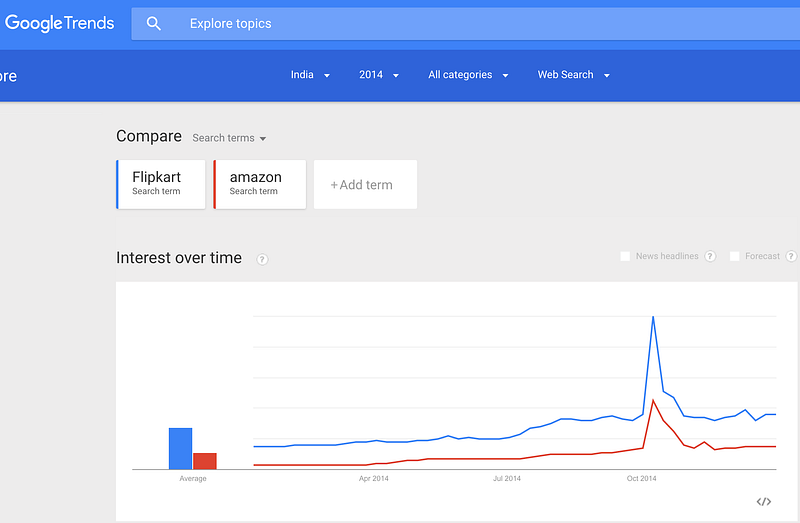Enable the Forecast checkbox
The height and width of the screenshot is (523, 800).
point(734,256)
